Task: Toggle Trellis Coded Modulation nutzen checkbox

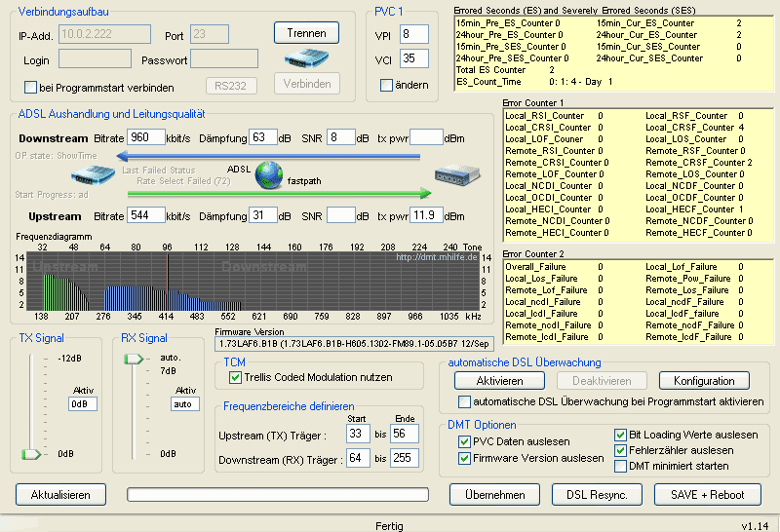Action: [235, 377]
